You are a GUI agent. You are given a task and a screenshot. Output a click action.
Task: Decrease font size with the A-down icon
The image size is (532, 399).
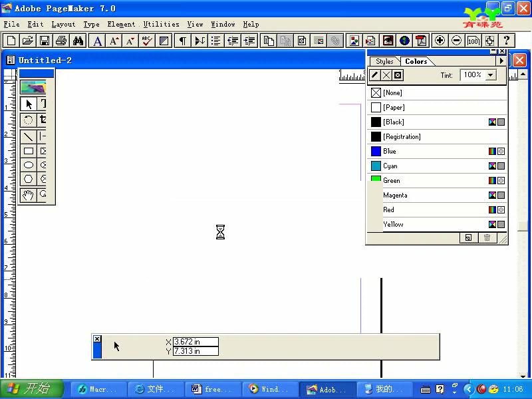point(130,41)
